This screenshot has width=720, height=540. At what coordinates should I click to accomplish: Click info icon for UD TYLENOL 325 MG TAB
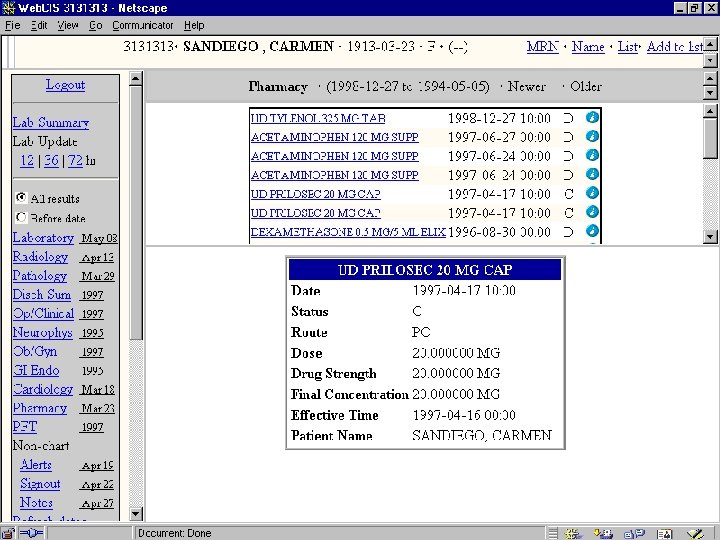pos(592,118)
